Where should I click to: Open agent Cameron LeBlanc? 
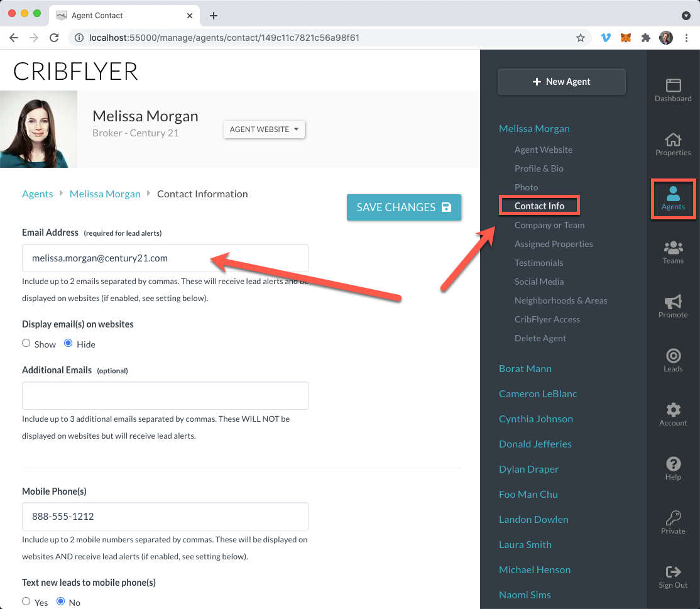[x=537, y=393]
